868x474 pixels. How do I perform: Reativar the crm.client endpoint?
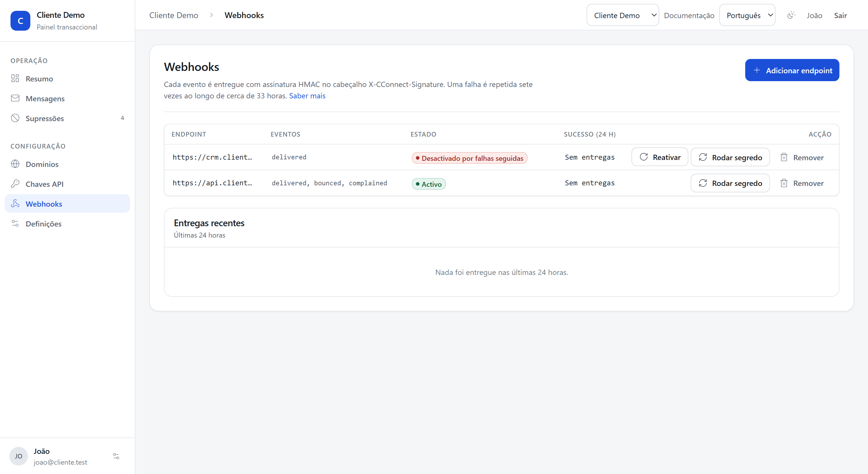(x=659, y=157)
